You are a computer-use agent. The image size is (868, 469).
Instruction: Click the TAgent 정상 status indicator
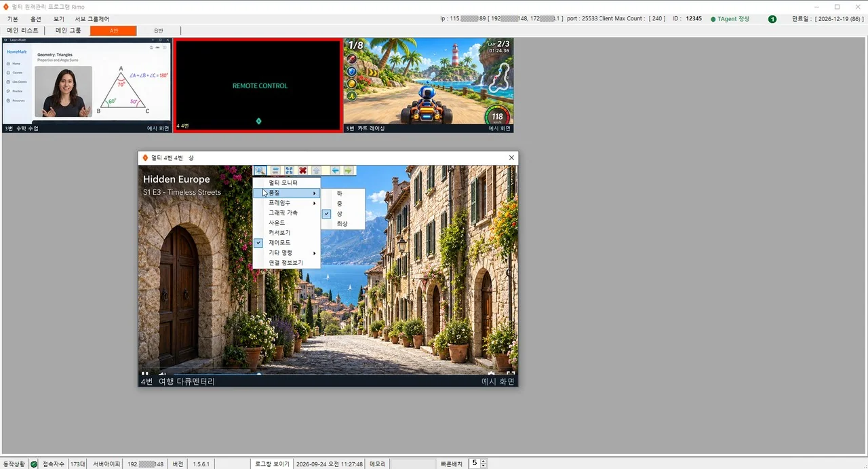pyautogui.click(x=730, y=19)
